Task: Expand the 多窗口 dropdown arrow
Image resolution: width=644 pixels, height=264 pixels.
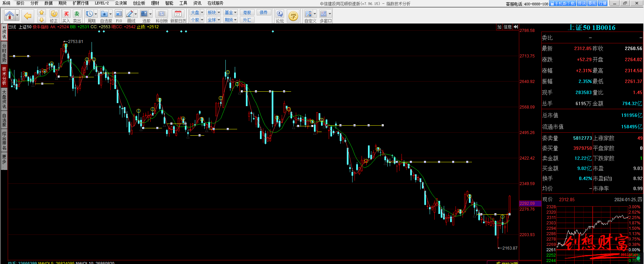Action: pos(330,14)
